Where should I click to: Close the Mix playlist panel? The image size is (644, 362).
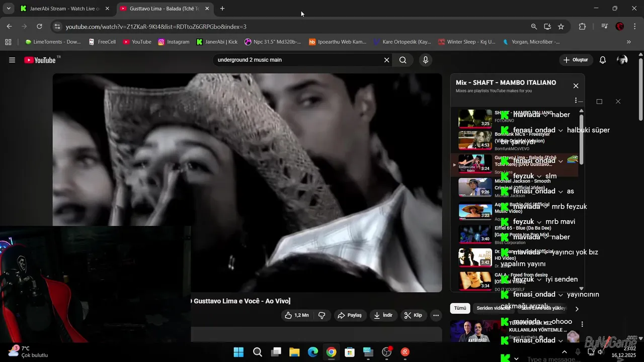coord(576,86)
